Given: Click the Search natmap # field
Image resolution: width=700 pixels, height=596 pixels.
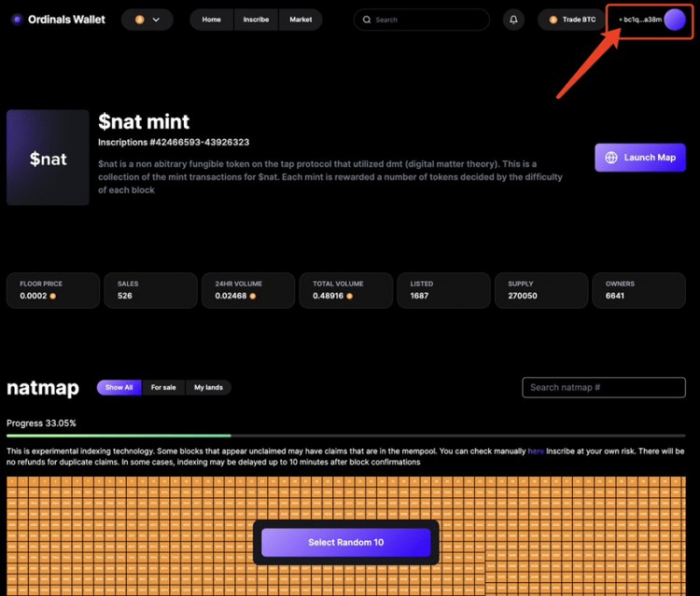Looking at the screenshot, I should [x=604, y=388].
